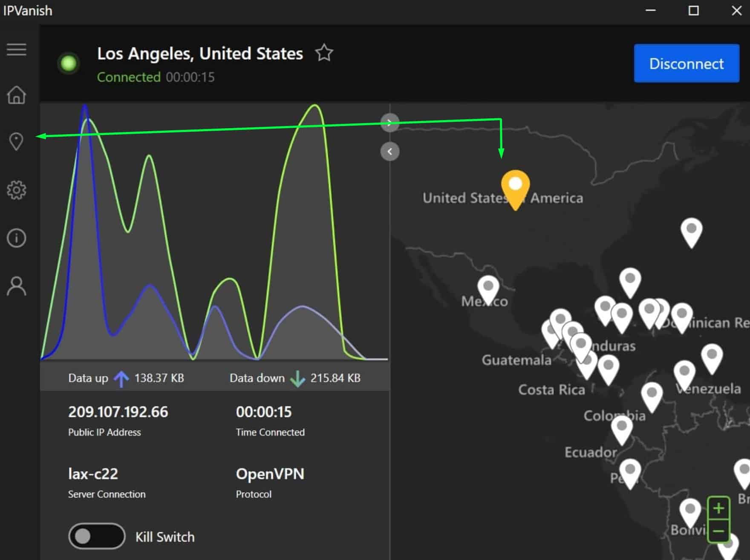Click the lax-c22 server connection label

click(93, 474)
